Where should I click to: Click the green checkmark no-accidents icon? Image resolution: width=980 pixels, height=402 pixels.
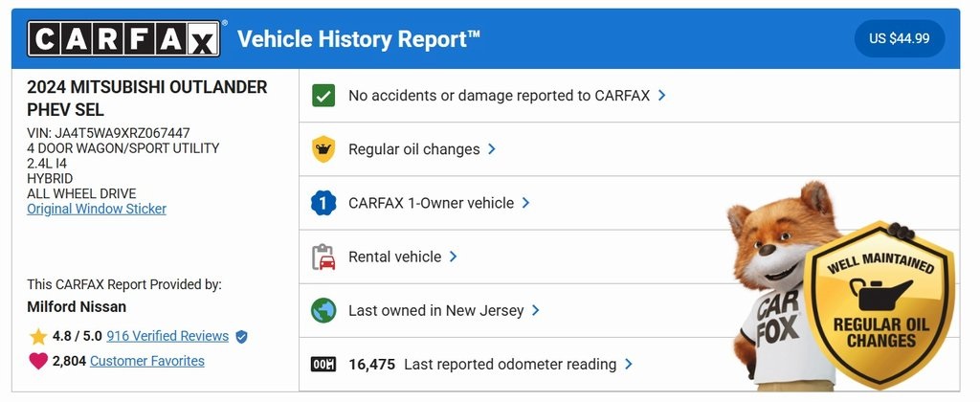323,96
